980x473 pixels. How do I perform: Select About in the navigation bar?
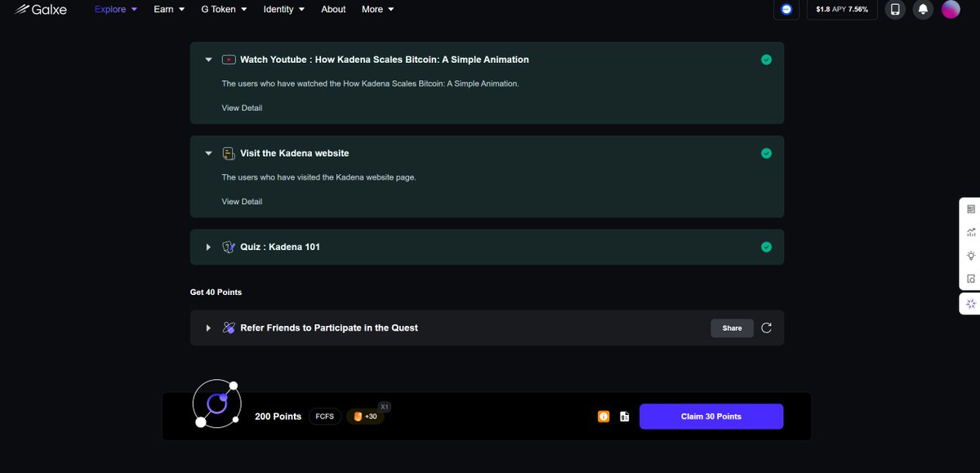point(333,9)
